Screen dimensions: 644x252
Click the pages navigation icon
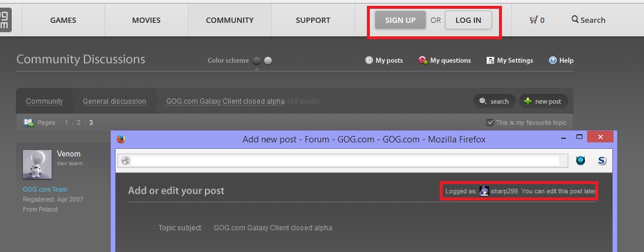pos(28,122)
